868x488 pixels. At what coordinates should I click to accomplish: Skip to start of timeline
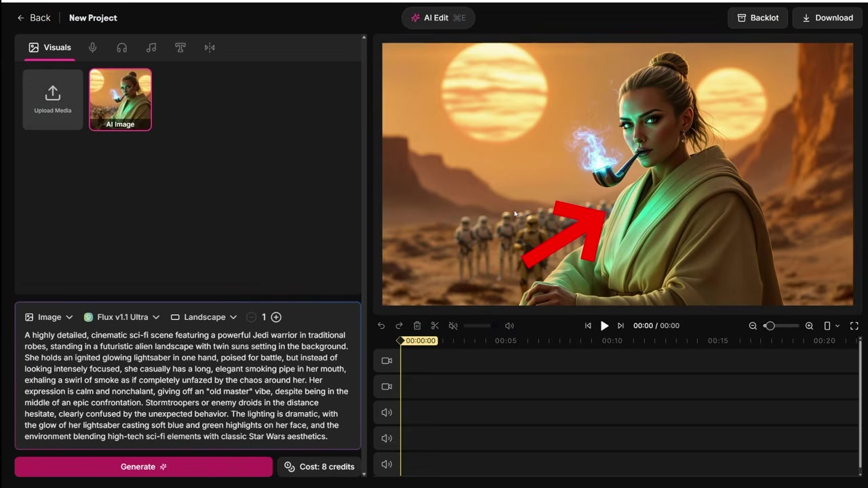tap(588, 326)
